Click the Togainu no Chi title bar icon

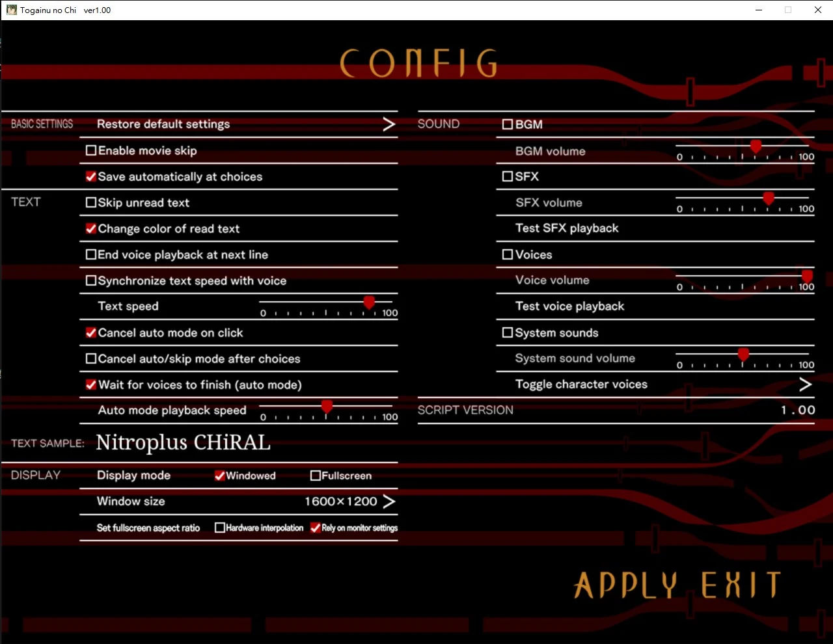pos(12,10)
